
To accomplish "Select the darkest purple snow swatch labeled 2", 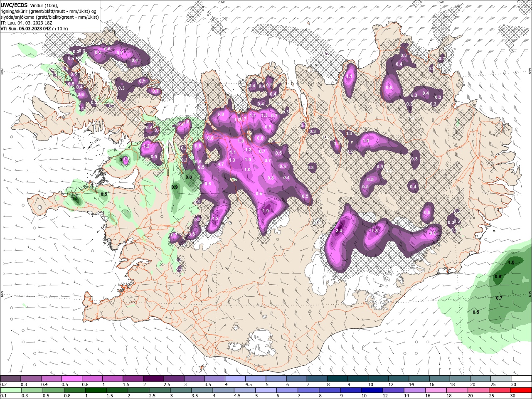I will pyautogui.click(x=153, y=379).
